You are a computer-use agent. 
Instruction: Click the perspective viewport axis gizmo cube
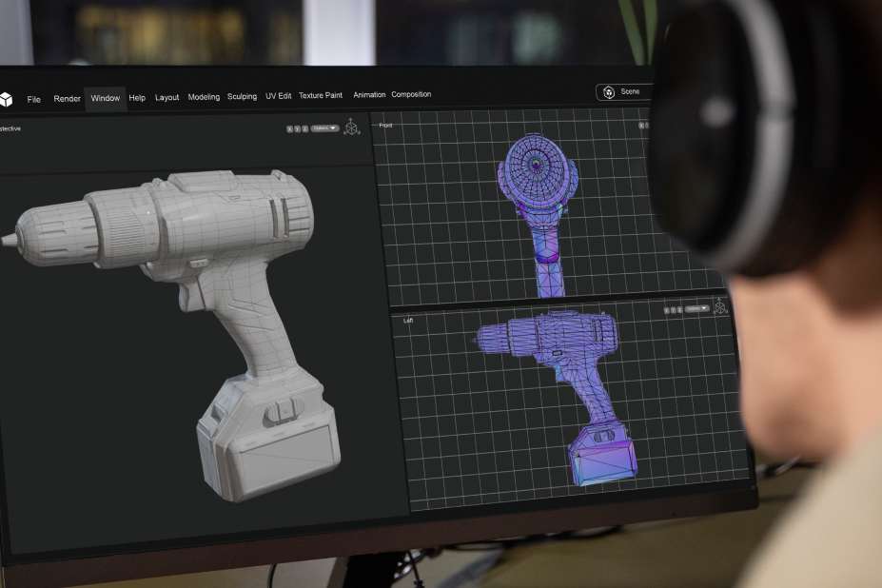(352, 127)
